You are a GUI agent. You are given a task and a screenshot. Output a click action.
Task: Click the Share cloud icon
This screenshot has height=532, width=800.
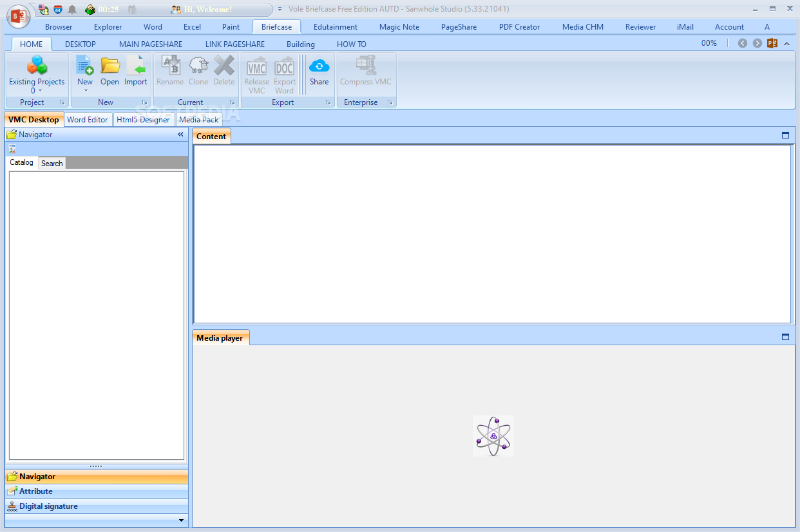pos(319,65)
